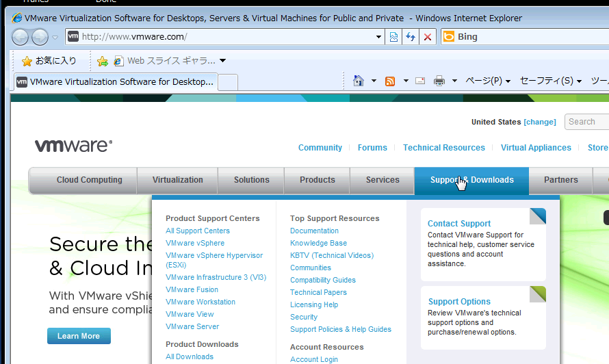Viewport: 609px width, 364px height.
Task: Click the address bar URL field
Action: pos(224,37)
